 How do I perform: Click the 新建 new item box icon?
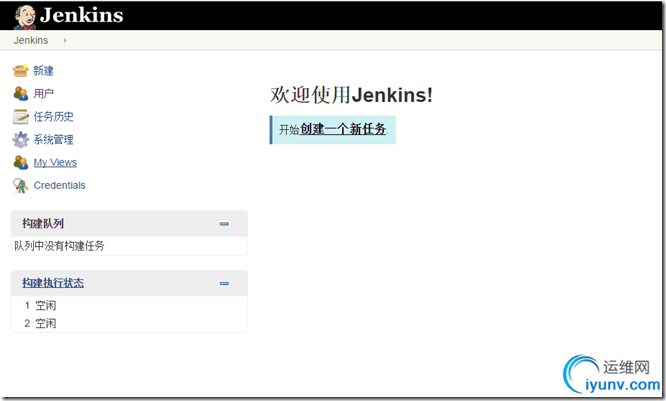(20, 71)
